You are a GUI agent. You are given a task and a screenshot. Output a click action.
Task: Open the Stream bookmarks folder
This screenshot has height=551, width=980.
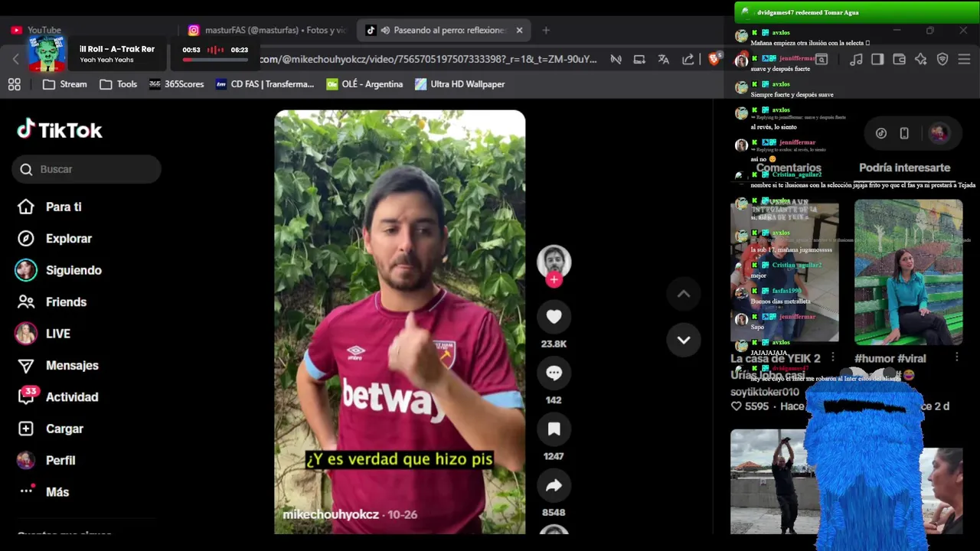click(x=64, y=84)
